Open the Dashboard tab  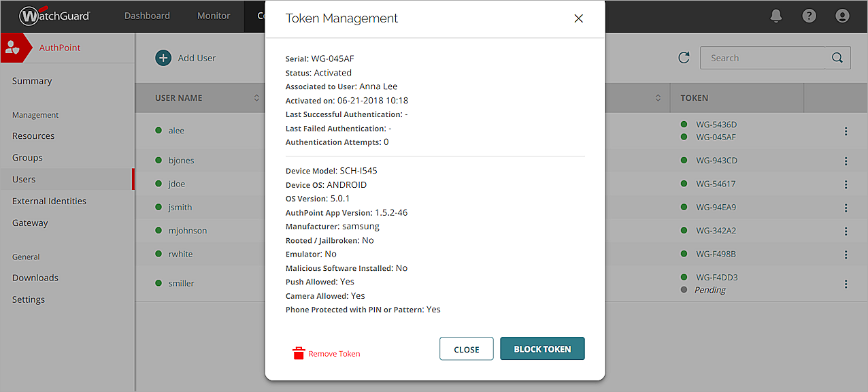(x=147, y=16)
